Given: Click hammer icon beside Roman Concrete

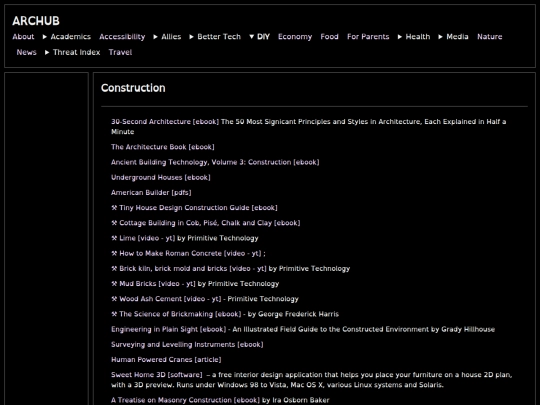Looking at the screenshot, I should [114, 253].
